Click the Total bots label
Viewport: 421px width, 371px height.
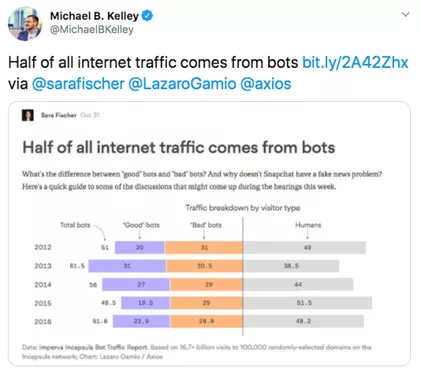(75, 225)
